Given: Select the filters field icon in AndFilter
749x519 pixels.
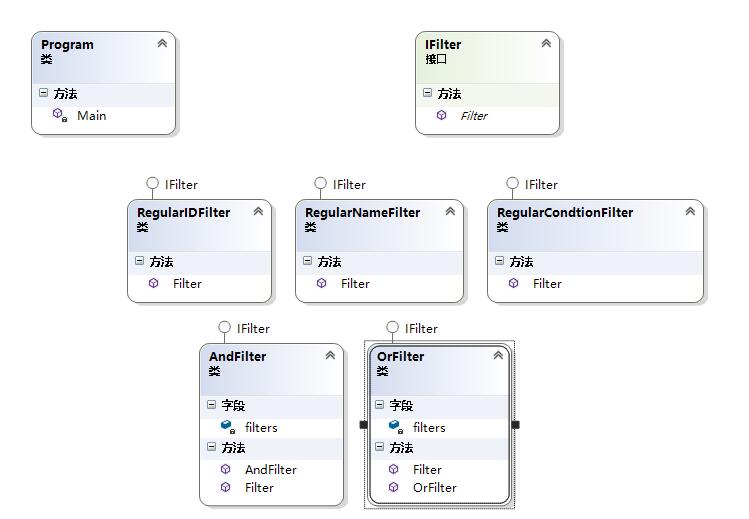Looking at the screenshot, I should click(227, 426).
